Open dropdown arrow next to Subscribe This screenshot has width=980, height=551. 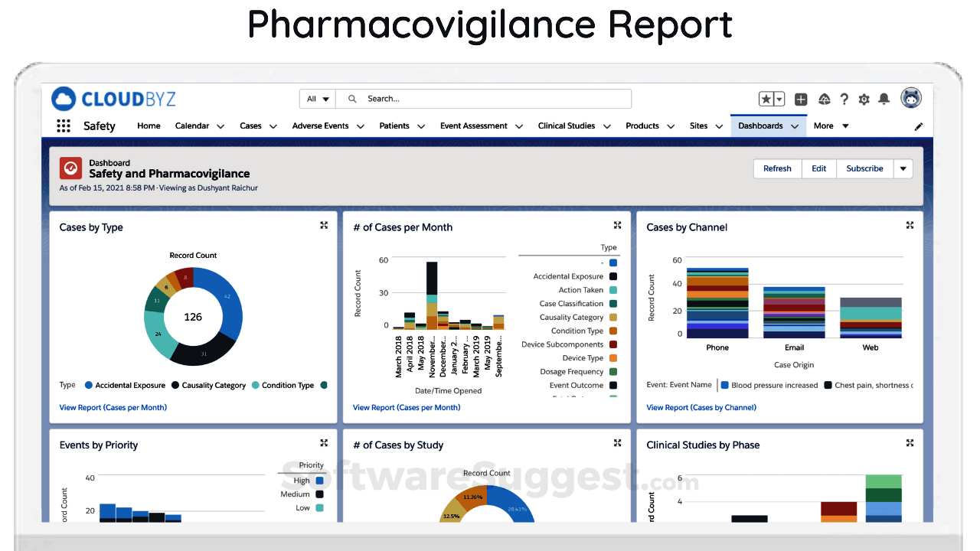(903, 169)
